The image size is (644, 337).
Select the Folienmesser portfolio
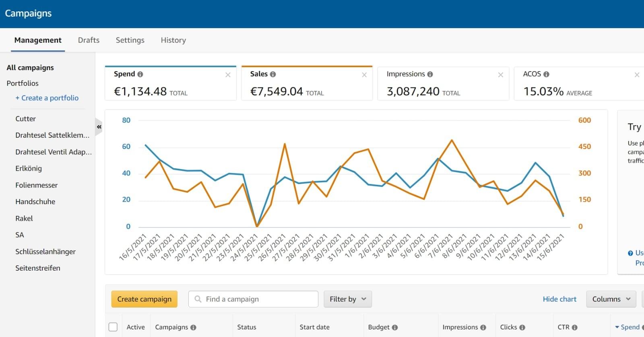coord(37,185)
